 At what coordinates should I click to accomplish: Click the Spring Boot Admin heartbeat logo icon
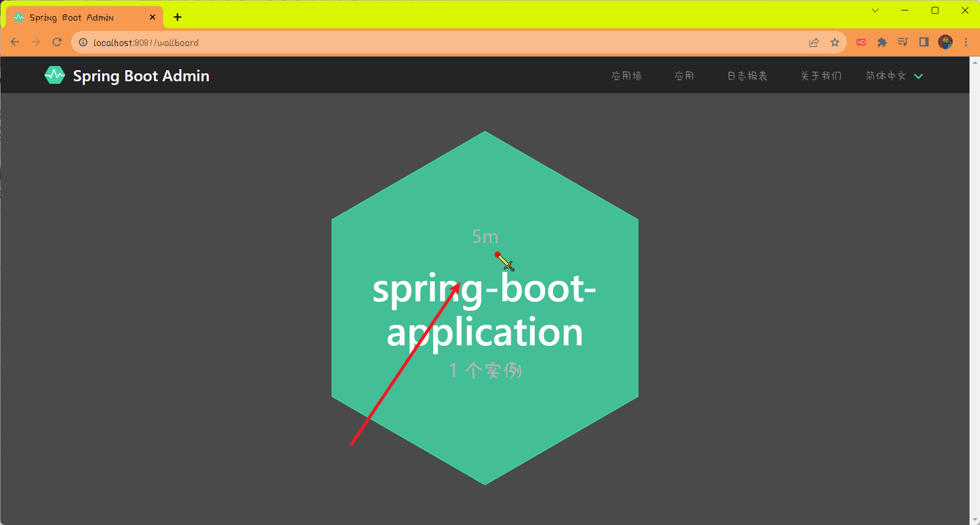[x=55, y=75]
